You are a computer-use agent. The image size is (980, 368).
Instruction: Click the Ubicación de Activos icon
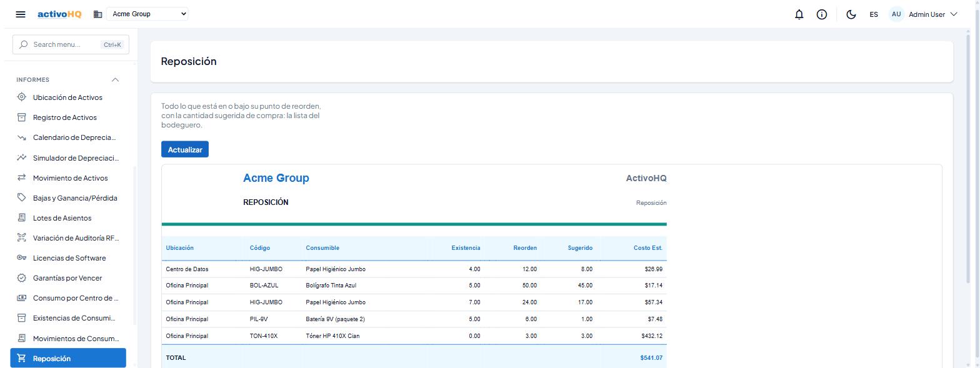(x=22, y=97)
